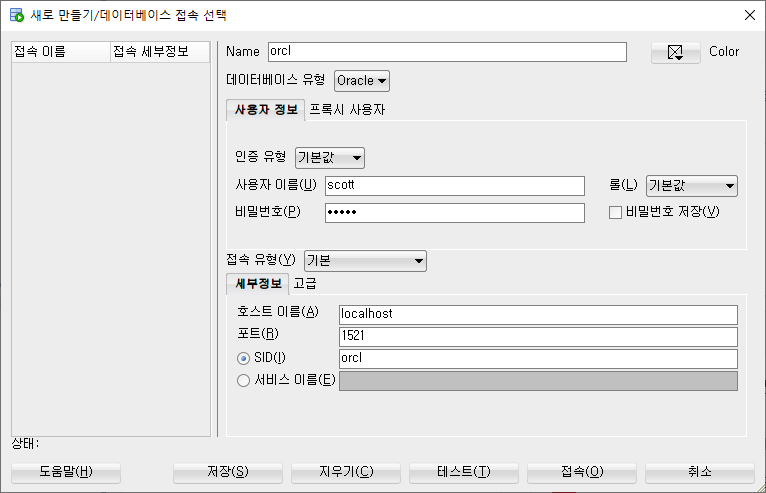The height and width of the screenshot is (493, 766).
Task: Click the 저장 button
Action: 228,472
